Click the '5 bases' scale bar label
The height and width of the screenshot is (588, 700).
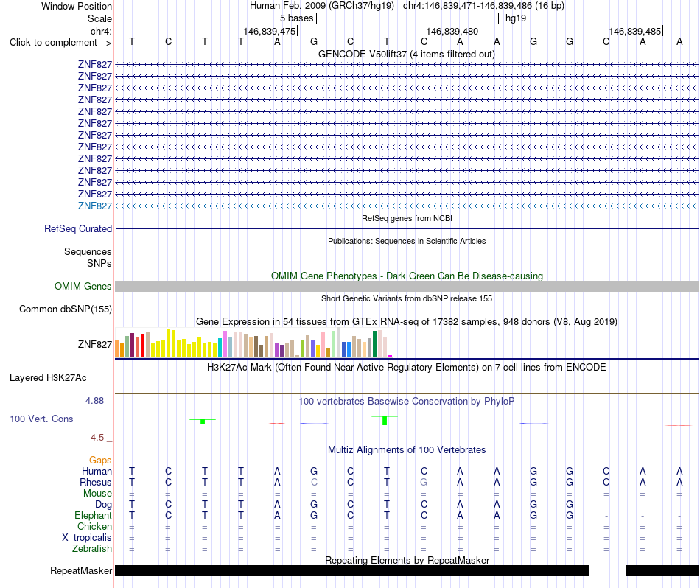pyautogui.click(x=296, y=18)
